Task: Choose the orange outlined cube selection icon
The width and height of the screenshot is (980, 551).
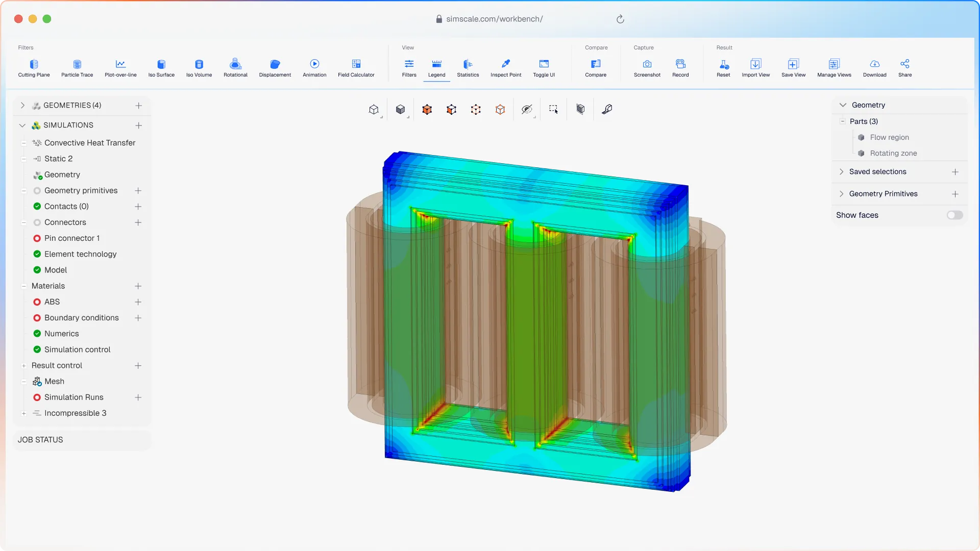Action: pyautogui.click(x=500, y=109)
